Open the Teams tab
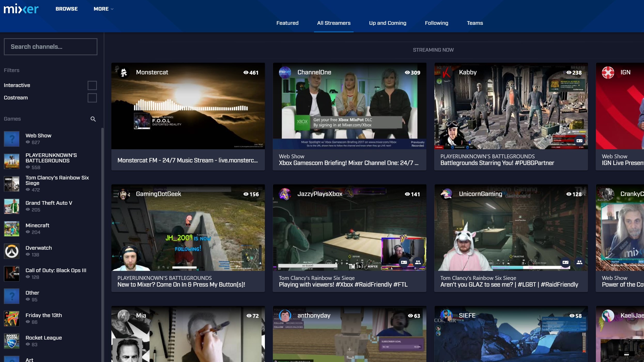Screen dimensions: 644x362 coord(475,23)
